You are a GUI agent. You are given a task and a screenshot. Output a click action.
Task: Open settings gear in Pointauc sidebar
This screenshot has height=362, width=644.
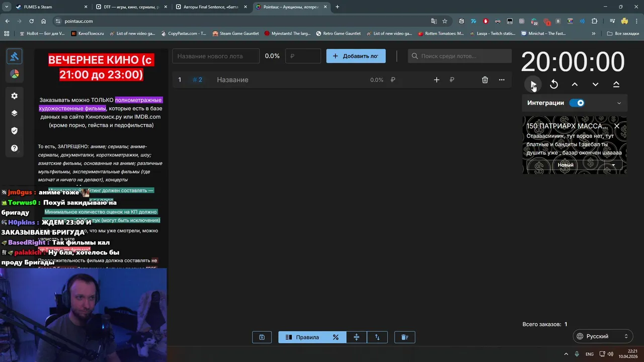coord(14,96)
